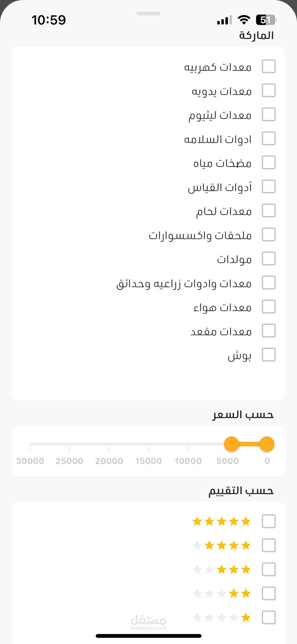
Task: Tick the three-star rating checkbox
Action: point(268,570)
